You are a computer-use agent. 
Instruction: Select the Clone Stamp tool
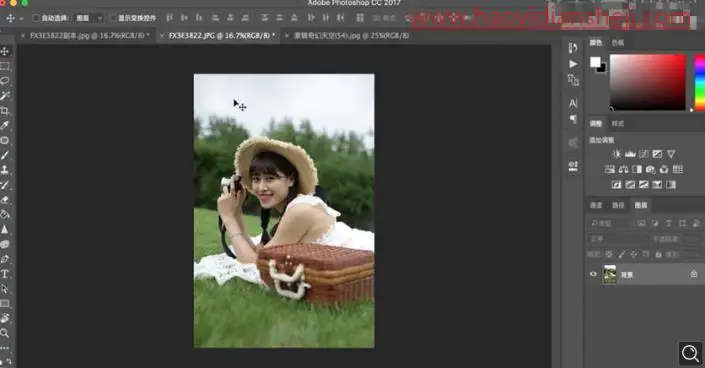5,170
